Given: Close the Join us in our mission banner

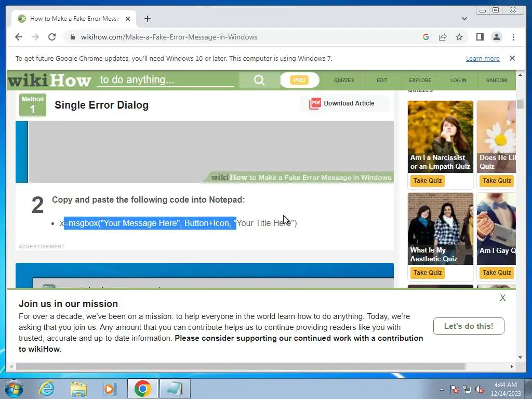Looking at the screenshot, I should pyautogui.click(x=502, y=298).
